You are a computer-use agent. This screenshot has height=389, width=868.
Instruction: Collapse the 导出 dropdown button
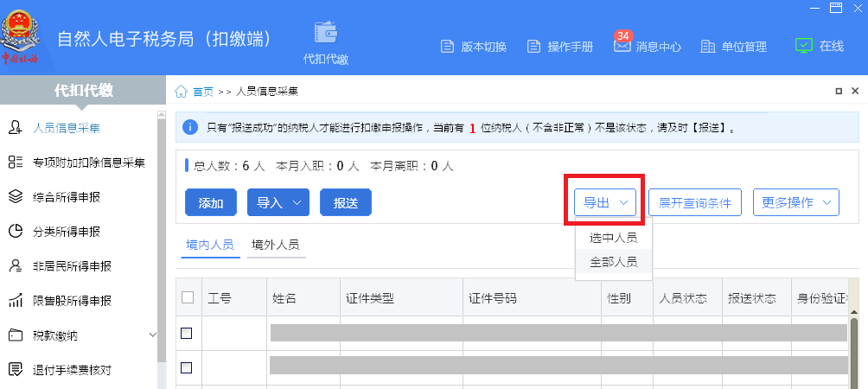click(x=604, y=202)
